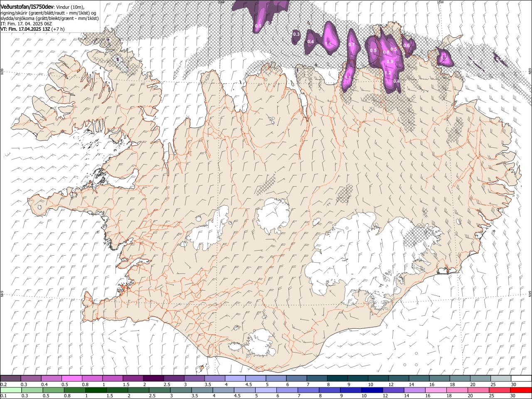Click the upper legend swatch between 2 and 2.5

click(x=153, y=379)
